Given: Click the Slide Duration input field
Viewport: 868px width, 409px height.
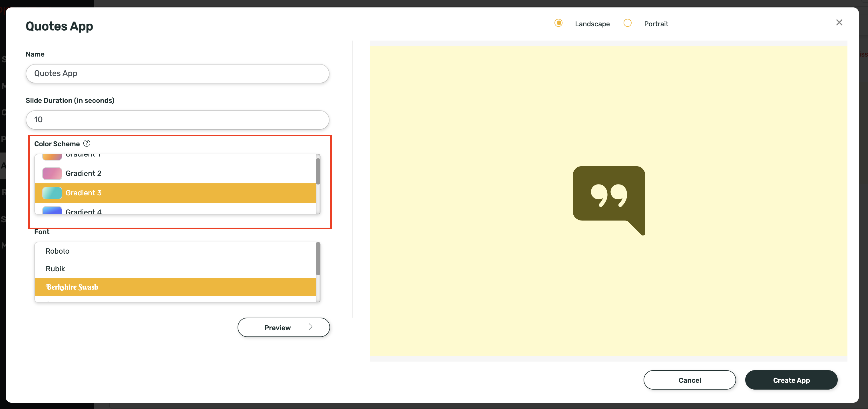Looking at the screenshot, I should [x=177, y=120].
